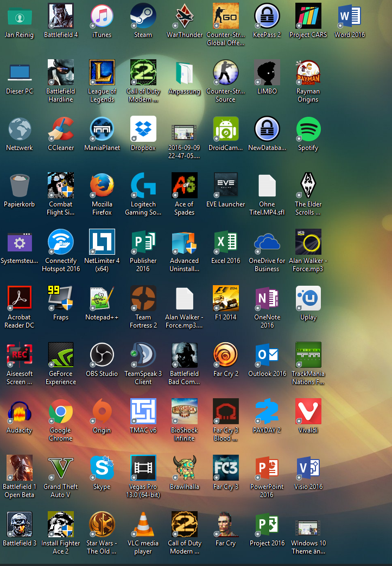
Task: Select the Steam shortcut icon
Action: coord(143,16)
